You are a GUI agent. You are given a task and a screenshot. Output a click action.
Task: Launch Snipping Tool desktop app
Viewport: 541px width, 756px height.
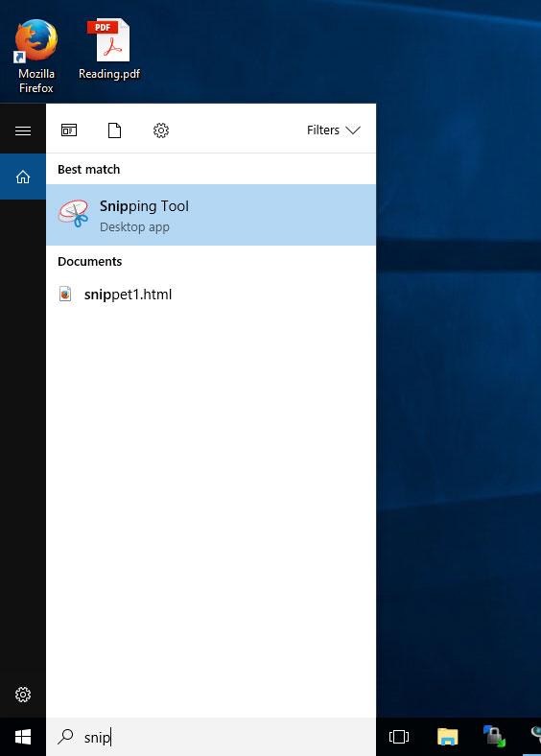[x=211, y=215]
